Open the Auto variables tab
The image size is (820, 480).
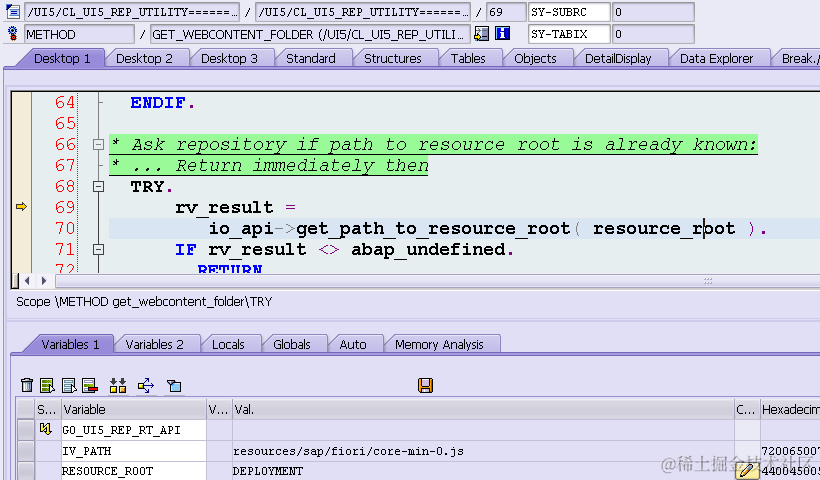click(353, 345)
